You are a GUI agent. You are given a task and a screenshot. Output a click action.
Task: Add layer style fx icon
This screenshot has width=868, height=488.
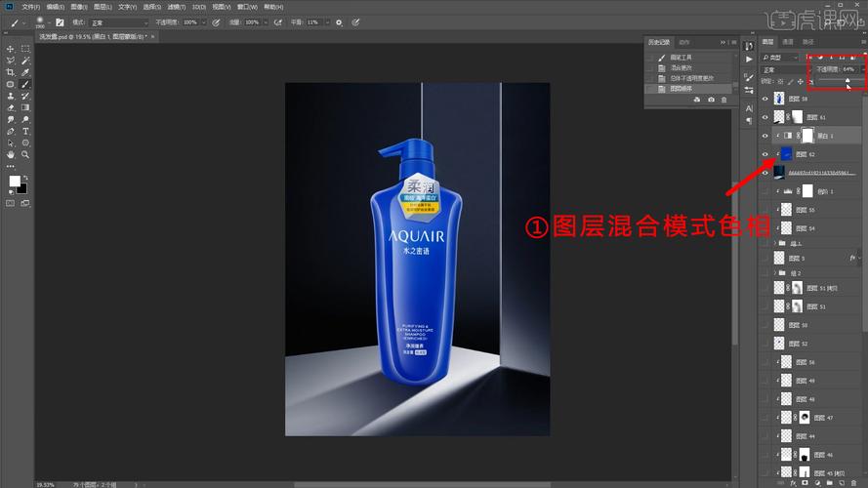tap(793, 483)
